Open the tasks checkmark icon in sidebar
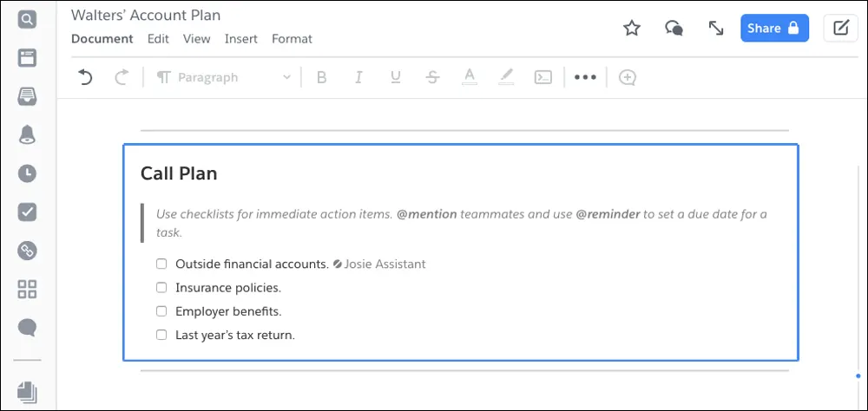The width and height of the screenshot is (868, 411). click(27, 212)
